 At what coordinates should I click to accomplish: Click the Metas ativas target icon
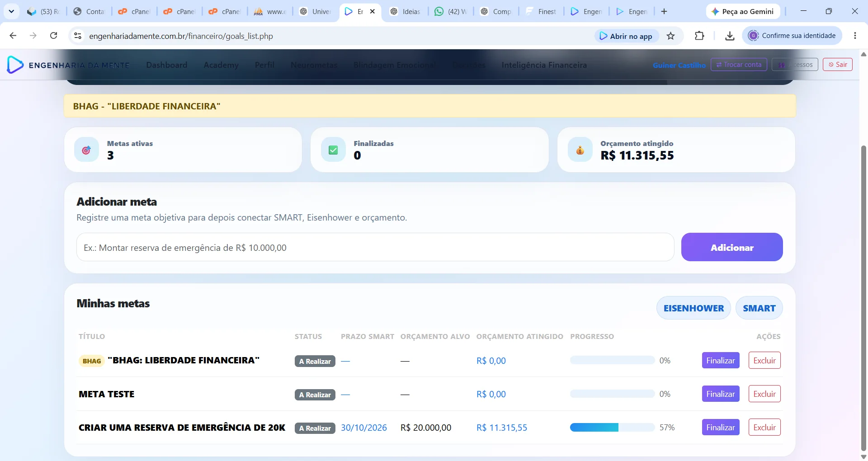tap(86, 150)
